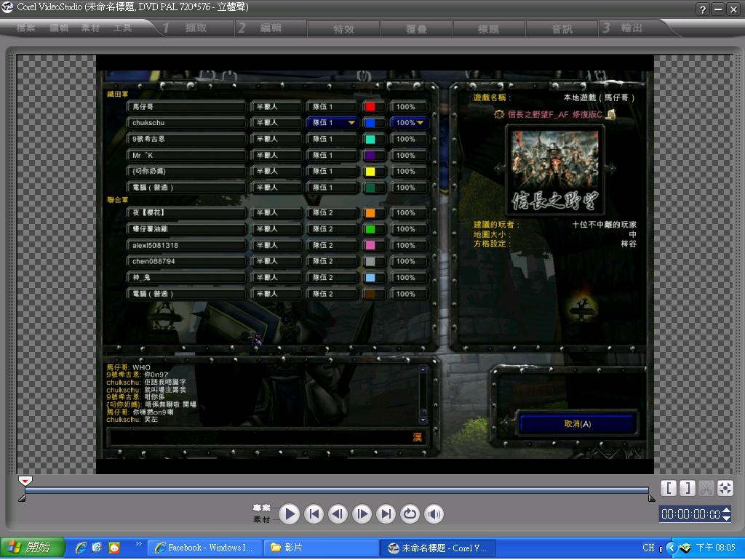This screenshot has height=560, width=745.
Task: Open the 編輯 menu in the menu bar
Action: coord(59,28)
